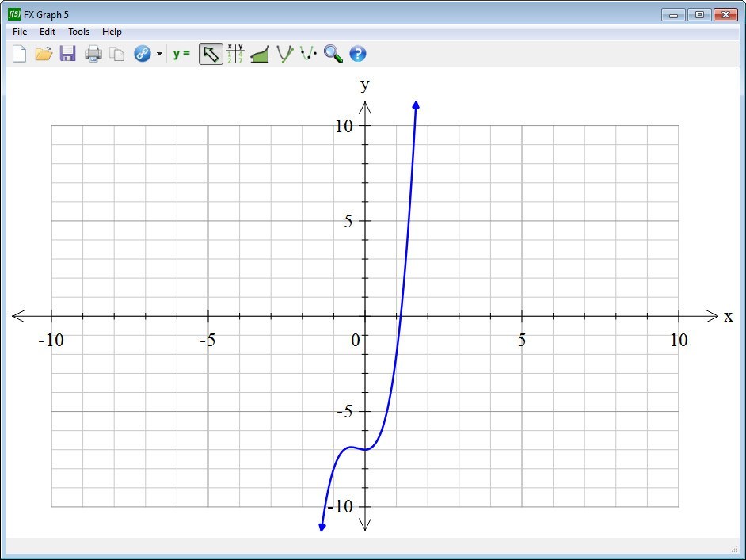Expand the dropdown arrow beside link icon

coord(159,54)
